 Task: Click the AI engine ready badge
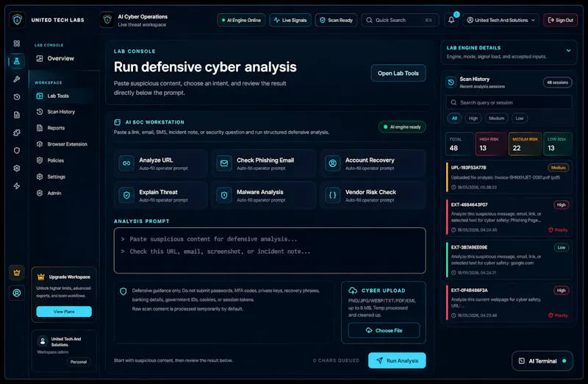coord(402,127)
